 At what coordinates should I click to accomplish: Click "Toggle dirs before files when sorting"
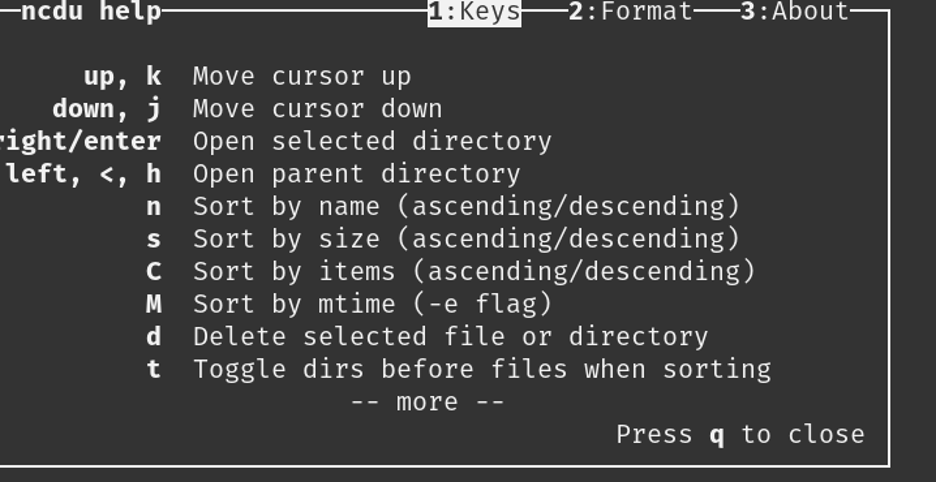[x=482, y=370]
